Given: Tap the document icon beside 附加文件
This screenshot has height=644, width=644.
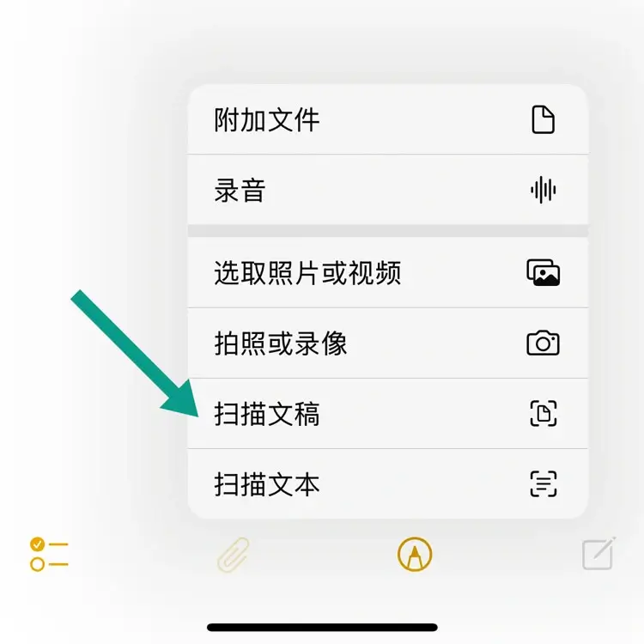Looking at the screenshot, I should pos(543,119).
